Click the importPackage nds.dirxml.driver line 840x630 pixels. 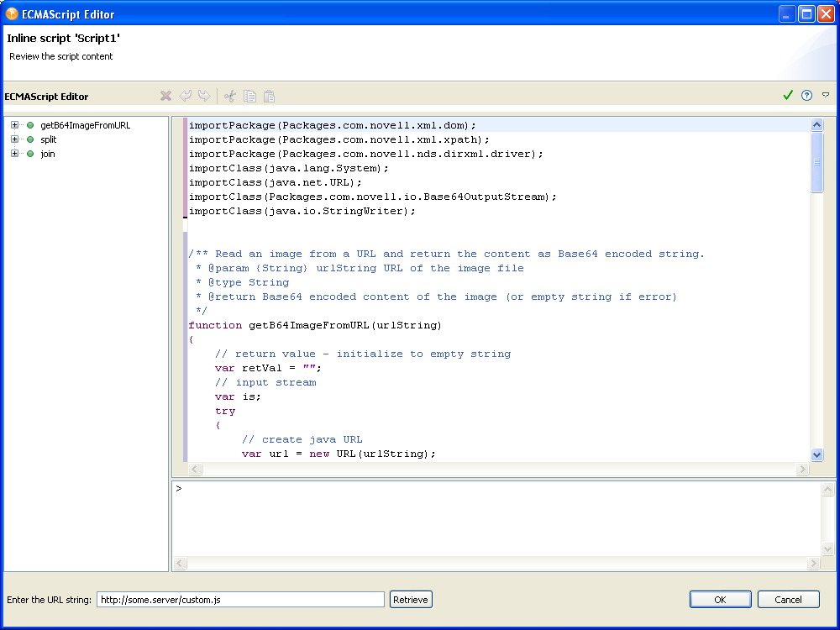point(366,154)
